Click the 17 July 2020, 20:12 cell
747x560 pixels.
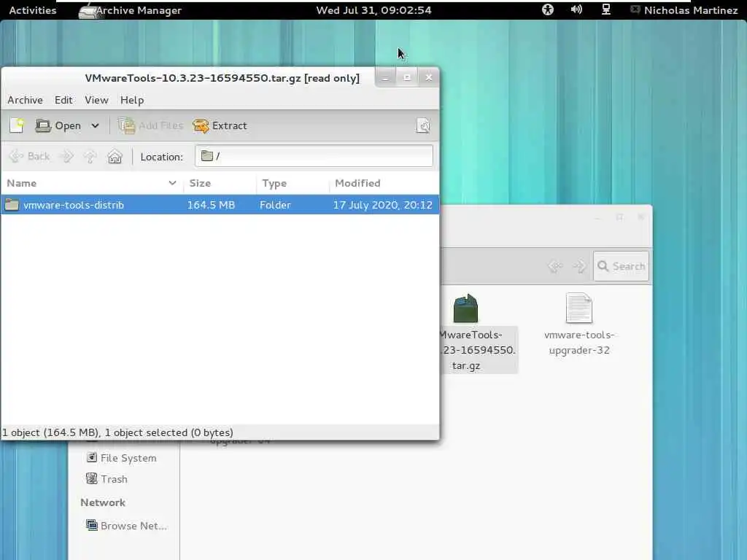tap(382, 205)
